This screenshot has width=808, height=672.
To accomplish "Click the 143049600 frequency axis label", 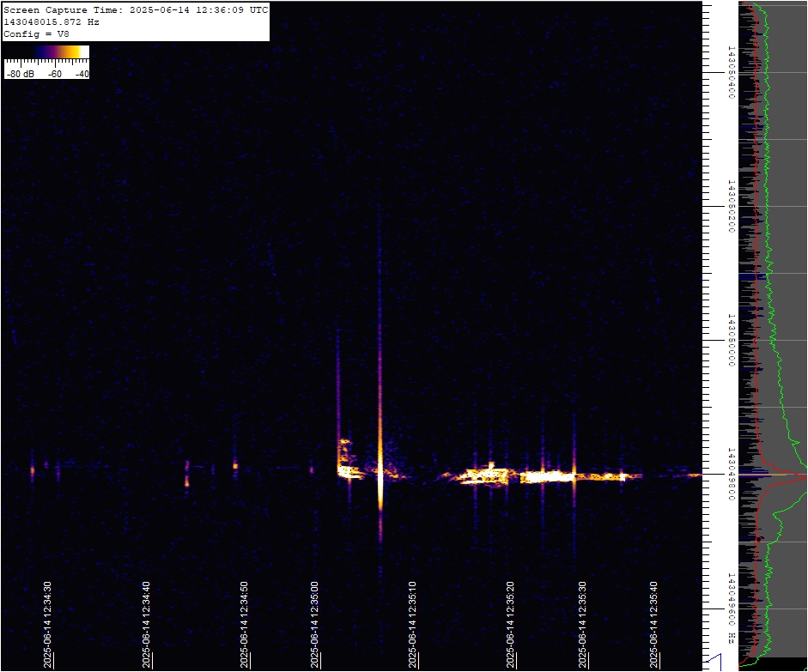I will pyautogui.click(x=731, y=599).
